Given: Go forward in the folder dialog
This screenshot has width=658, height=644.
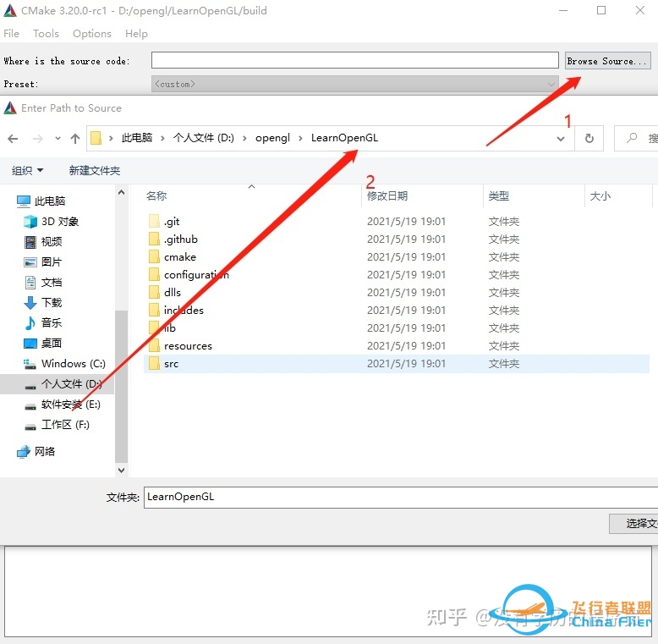Looking at the screenshot, I should pyautogui.click(x=38, y=138).
